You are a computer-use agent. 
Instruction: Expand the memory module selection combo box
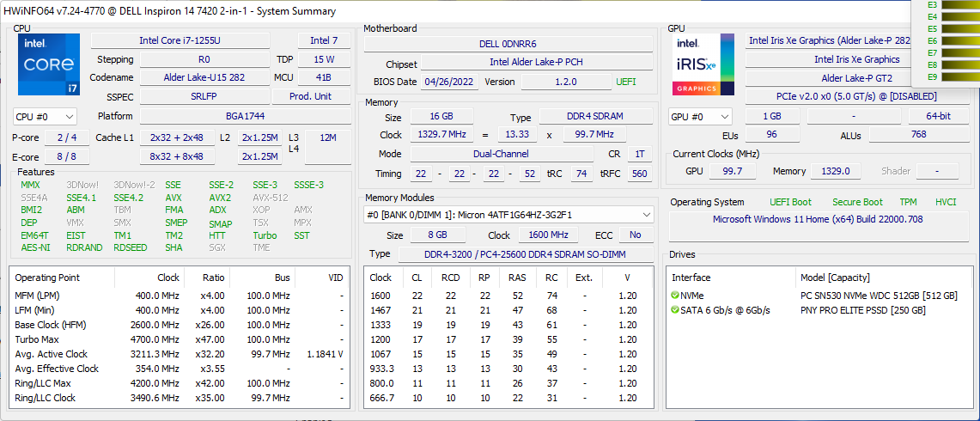pos(508,215)
